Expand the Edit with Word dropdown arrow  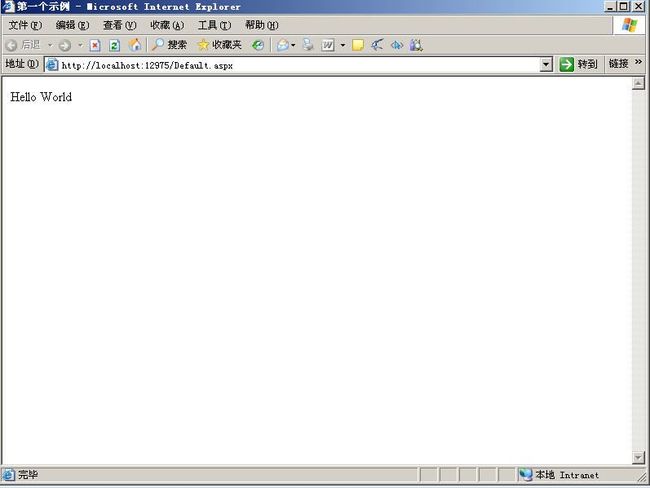click(342, 45)
